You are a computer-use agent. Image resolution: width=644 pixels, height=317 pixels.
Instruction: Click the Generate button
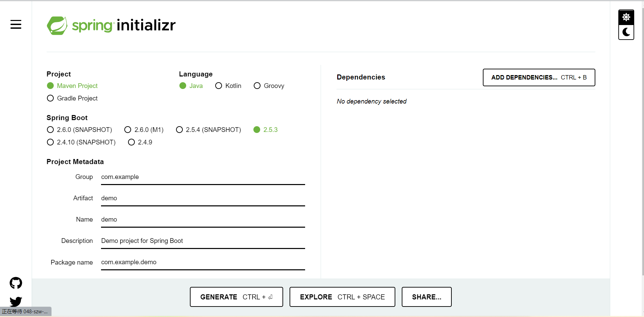(x=237, y=297)
